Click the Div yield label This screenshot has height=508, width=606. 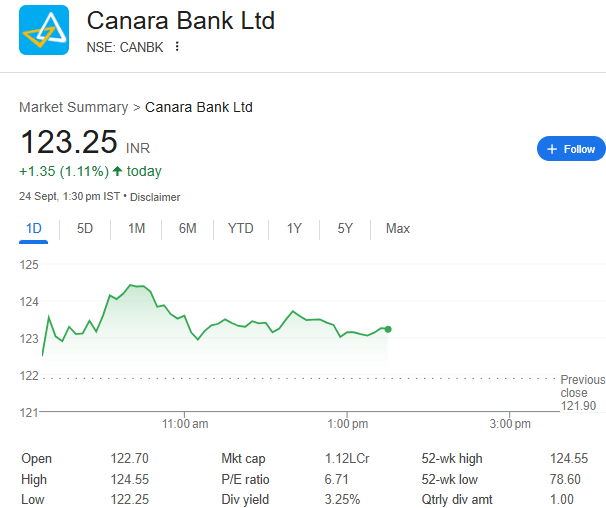[244, 499]
